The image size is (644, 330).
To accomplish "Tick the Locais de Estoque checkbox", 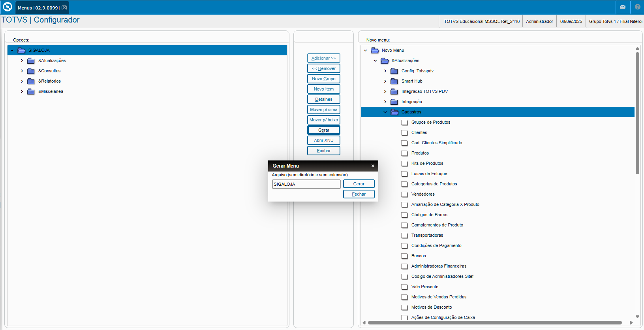I will 404,174.
